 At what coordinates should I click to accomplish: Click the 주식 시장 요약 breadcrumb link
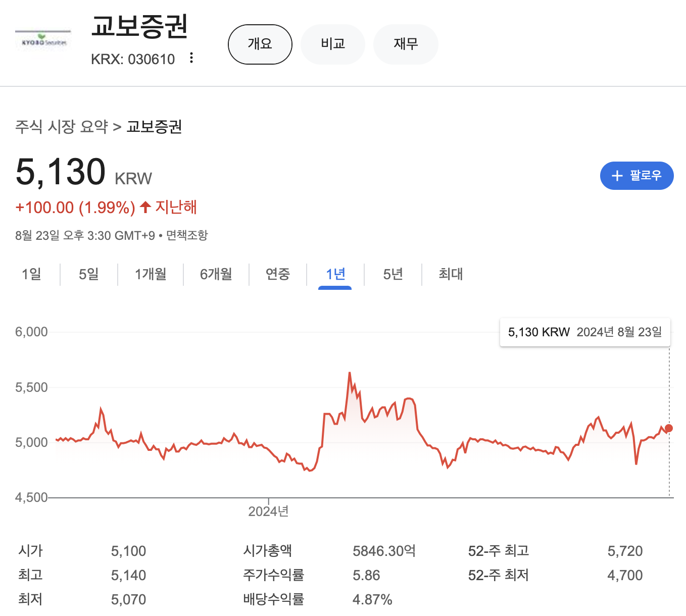click(x=62, y=126)
